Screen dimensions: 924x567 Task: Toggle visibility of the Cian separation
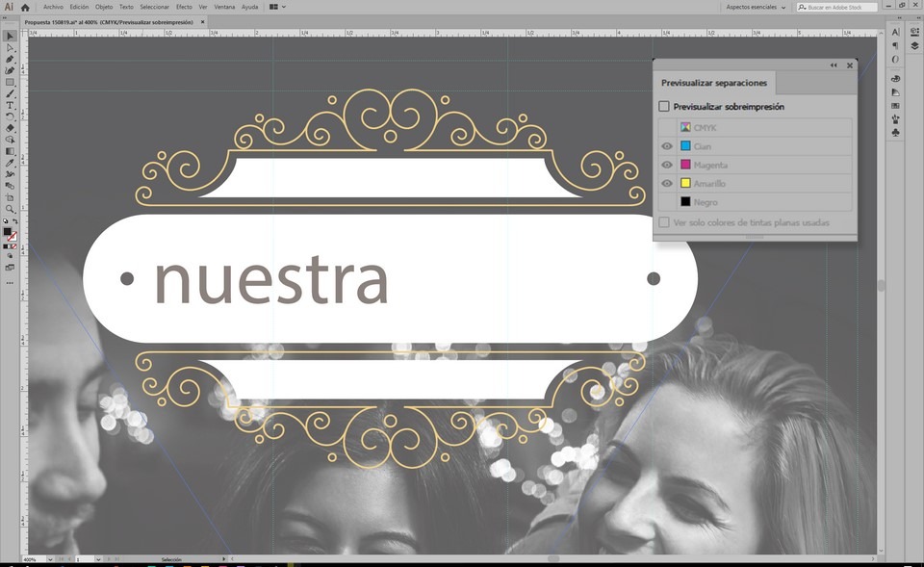(x=666, y=146)
